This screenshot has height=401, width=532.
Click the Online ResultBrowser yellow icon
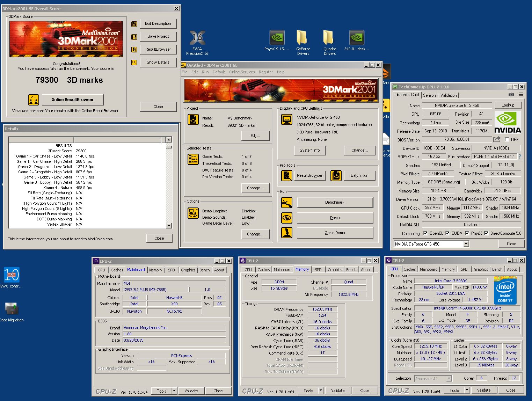(34, 100)
